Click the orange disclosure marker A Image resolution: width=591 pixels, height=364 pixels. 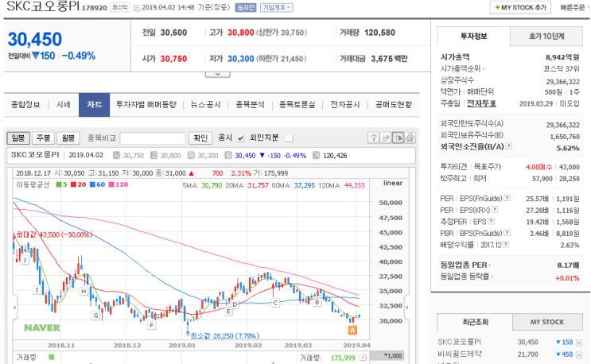click(352, 330)
